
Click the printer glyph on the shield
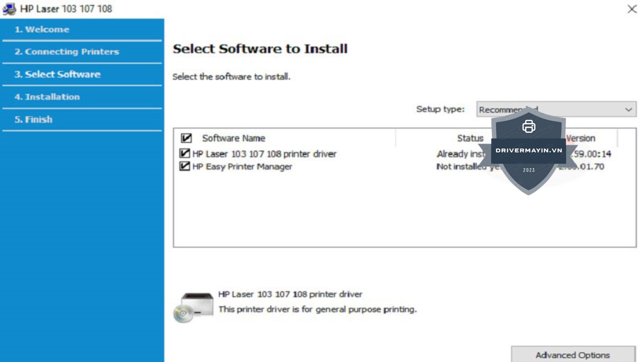point(528,127)
